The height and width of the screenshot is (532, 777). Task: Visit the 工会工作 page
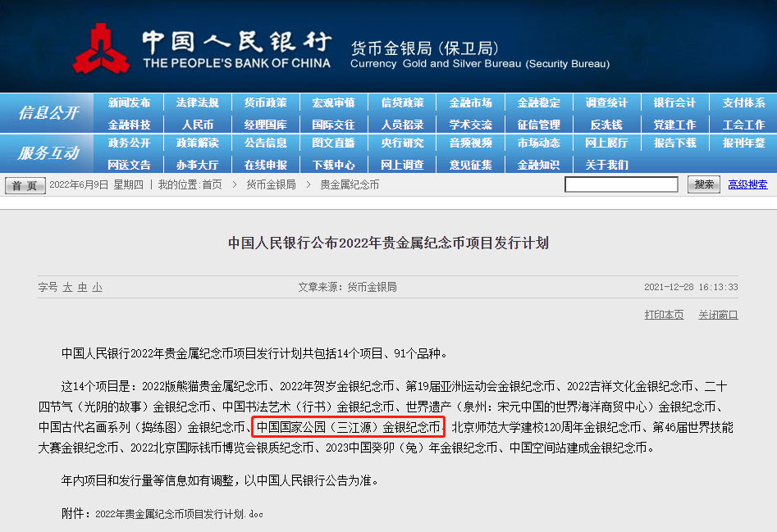744,125
